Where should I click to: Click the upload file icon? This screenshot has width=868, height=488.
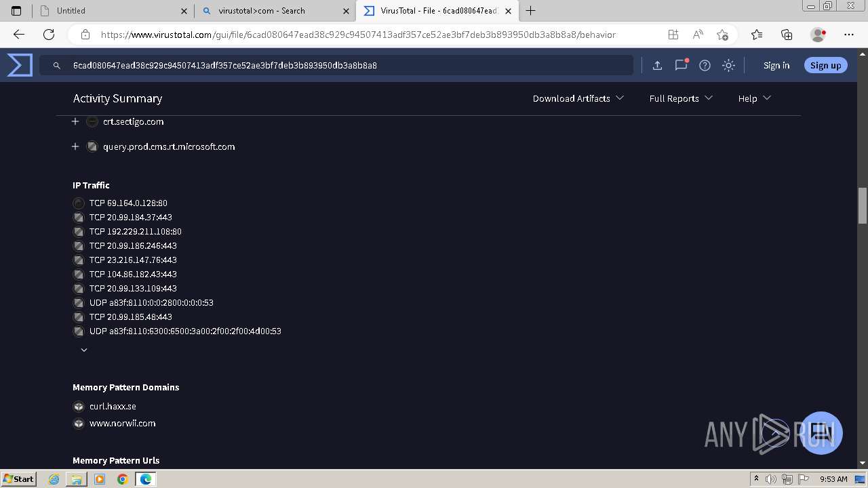click(x=657, y=65)
